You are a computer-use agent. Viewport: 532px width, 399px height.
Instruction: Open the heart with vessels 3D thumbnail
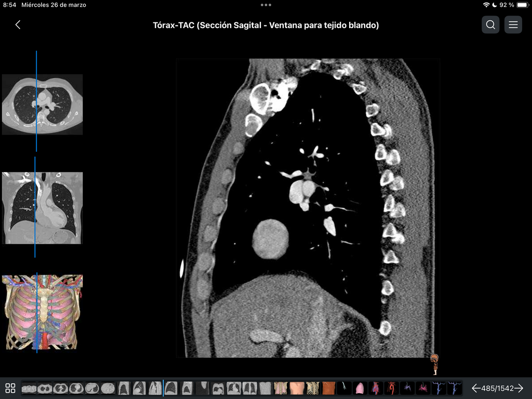376,388
